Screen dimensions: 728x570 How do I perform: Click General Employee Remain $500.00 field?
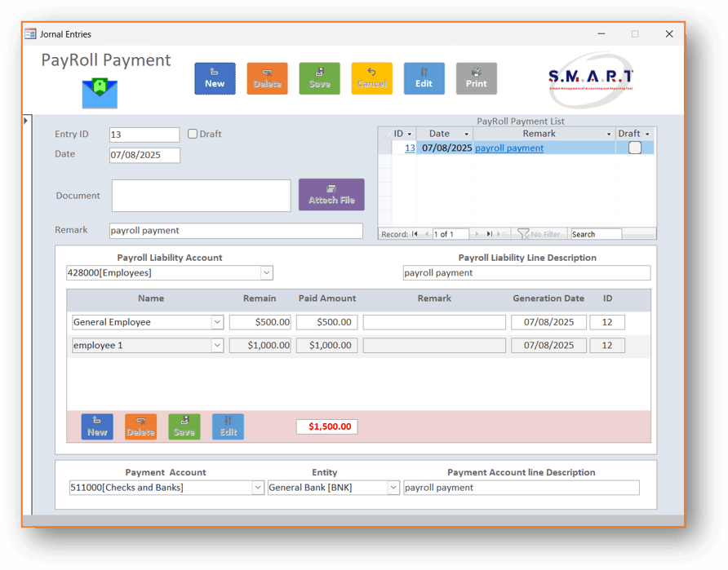[260, 322]
